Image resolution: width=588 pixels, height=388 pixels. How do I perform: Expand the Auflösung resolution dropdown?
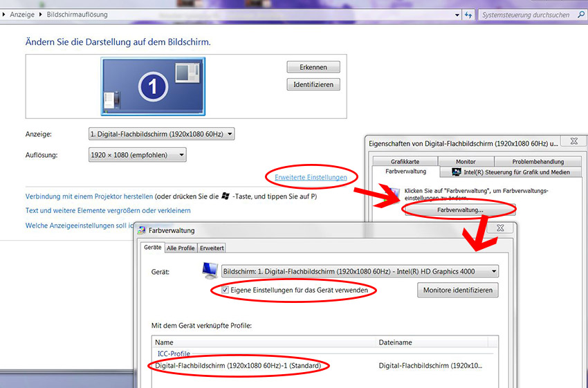pos(138,155)
